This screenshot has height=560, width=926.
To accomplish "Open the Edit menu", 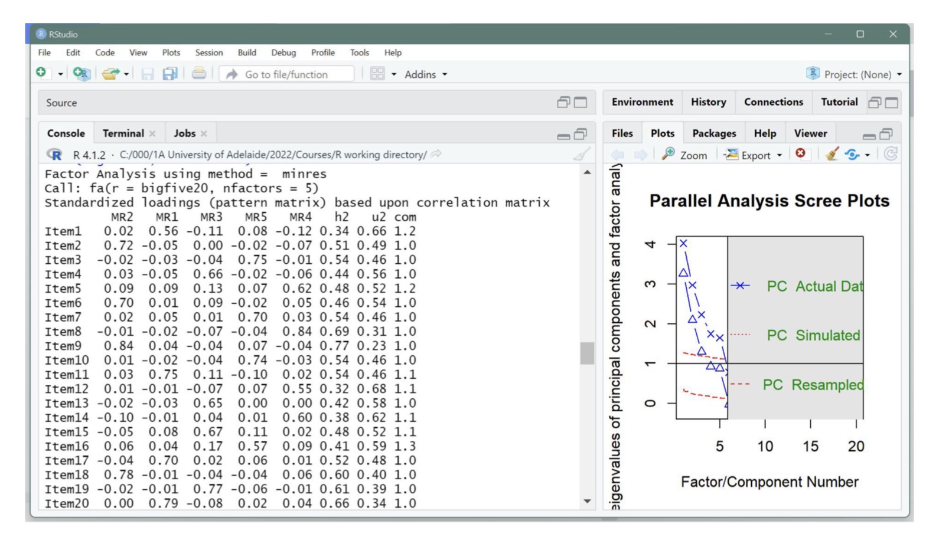I will click(73, 53).
